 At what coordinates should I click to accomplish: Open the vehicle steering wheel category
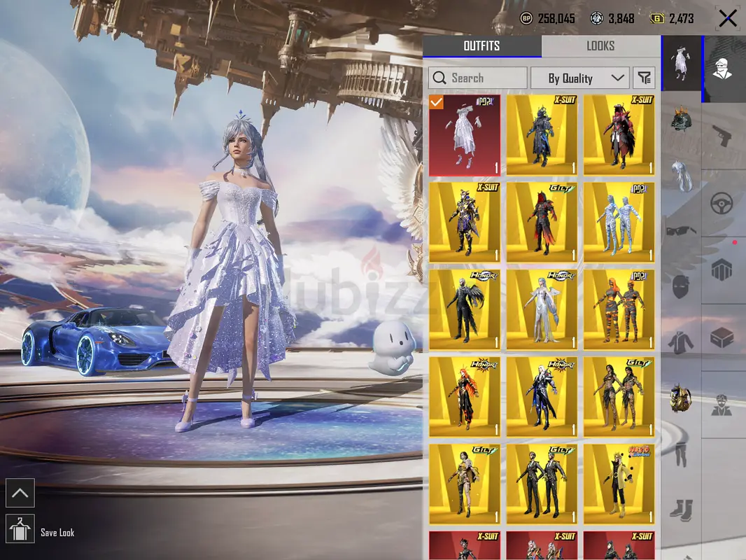point(722,204)
